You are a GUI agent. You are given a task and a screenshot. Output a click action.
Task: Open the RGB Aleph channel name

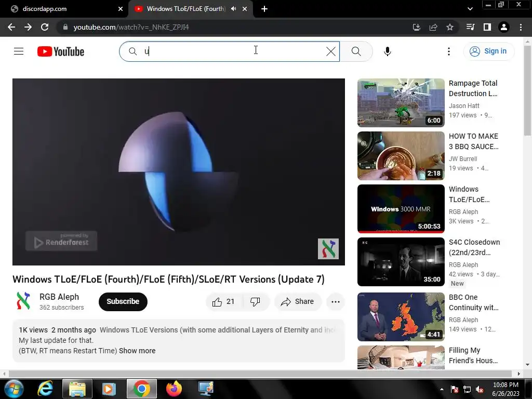[x=59, y=297]
